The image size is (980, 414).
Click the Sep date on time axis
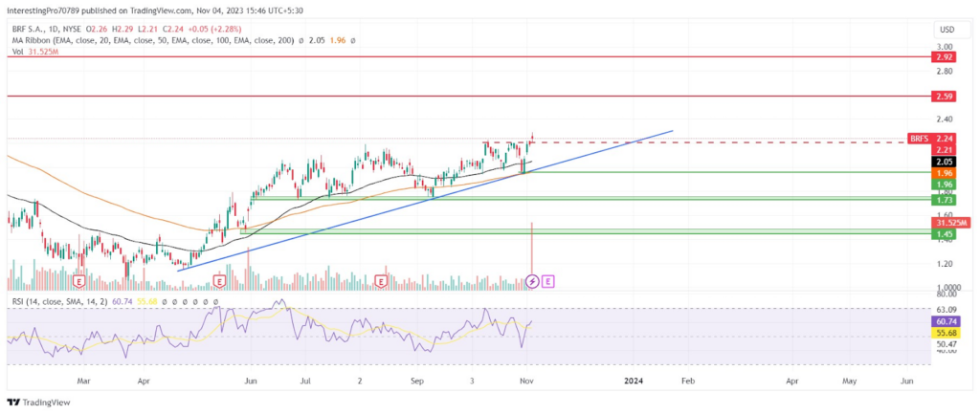tap(419, 380)
